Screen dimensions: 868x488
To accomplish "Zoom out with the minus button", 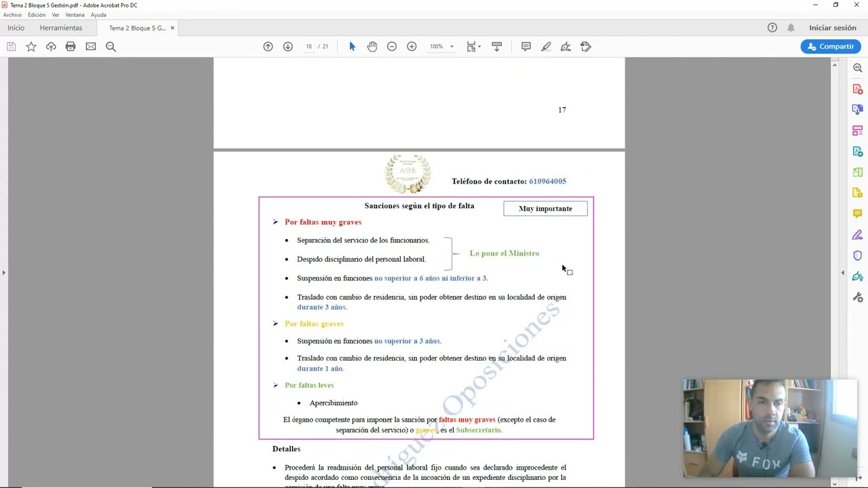I will pyautogui.click(x=392, y=47).
